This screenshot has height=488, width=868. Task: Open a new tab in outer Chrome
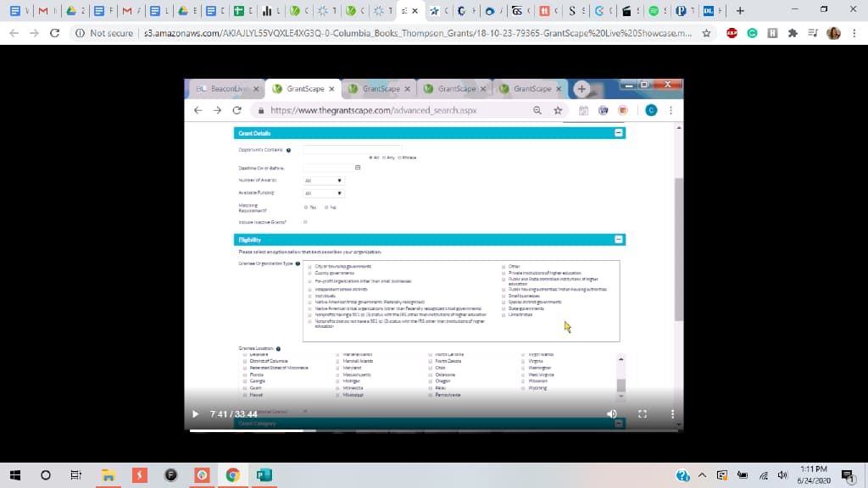click(x=740, y=10)
